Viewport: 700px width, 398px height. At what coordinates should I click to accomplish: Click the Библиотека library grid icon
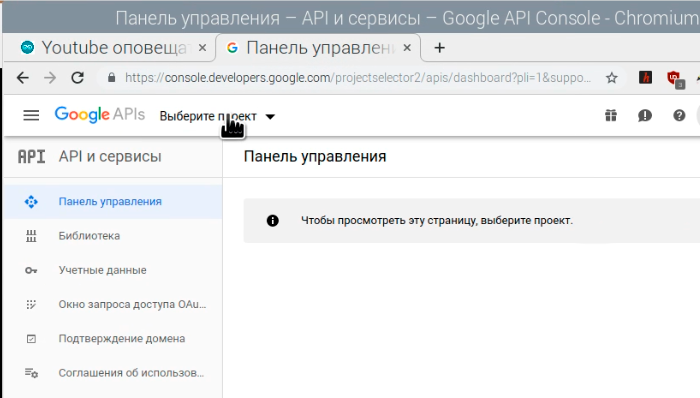click(31, 236)
